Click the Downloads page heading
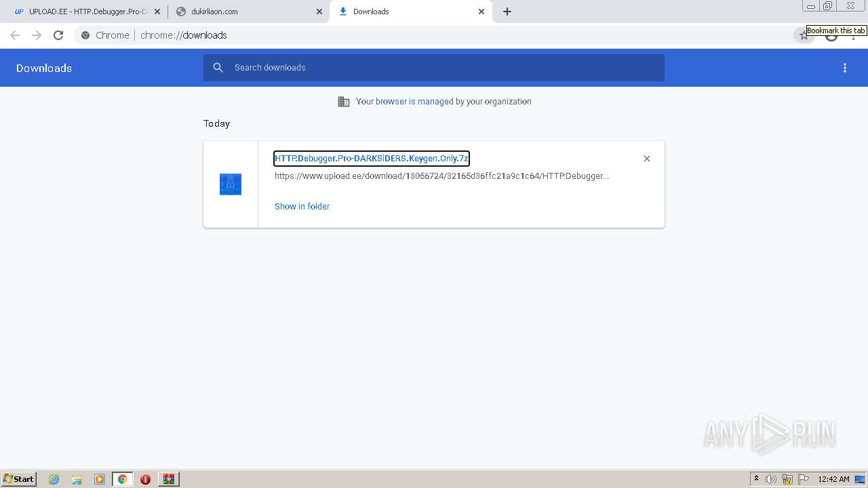The image size is (868, 488). pyautogui.click(x=44, y=68)
